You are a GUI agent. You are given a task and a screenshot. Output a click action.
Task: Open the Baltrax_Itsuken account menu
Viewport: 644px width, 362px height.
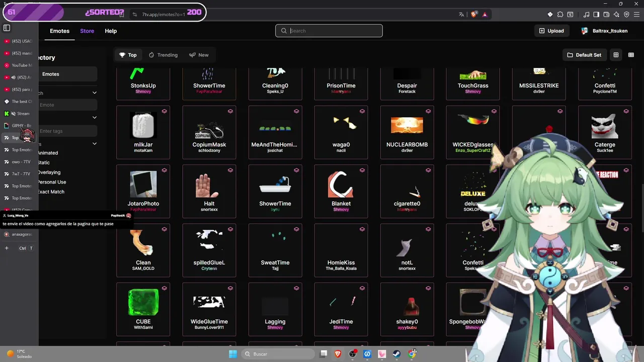click(x=604, y=31)
